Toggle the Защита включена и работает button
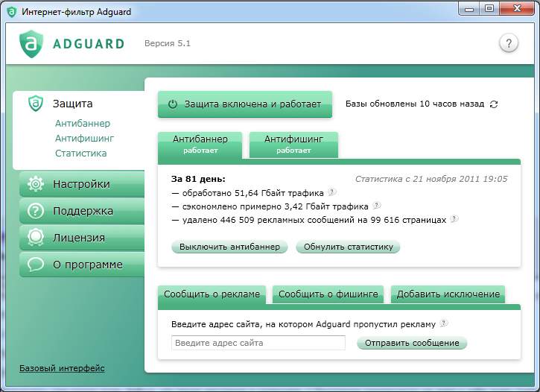The image size is (540, 392). [245, 104]
